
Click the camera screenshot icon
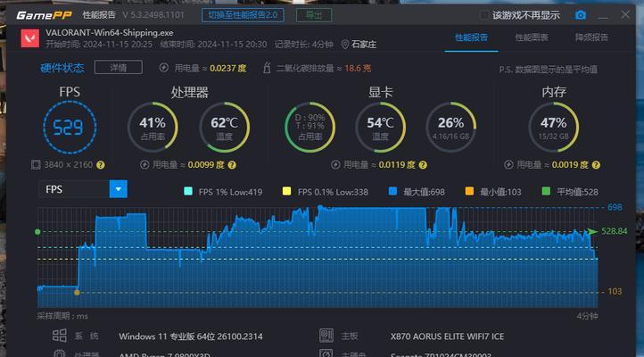pos(581,15)
